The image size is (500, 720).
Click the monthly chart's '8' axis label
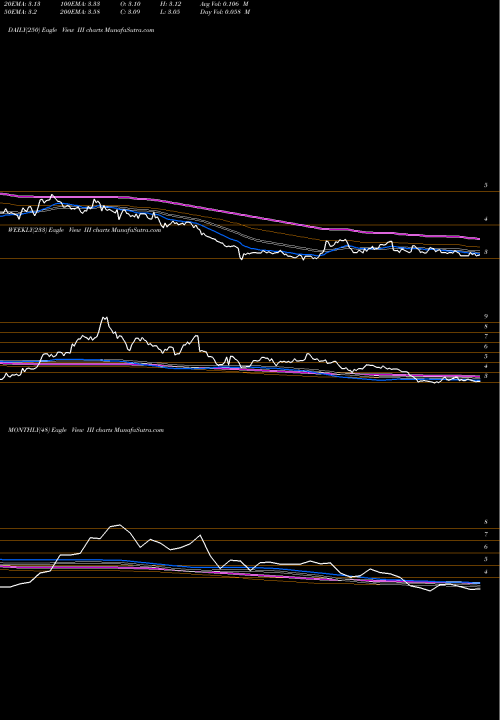click(486, 522)
